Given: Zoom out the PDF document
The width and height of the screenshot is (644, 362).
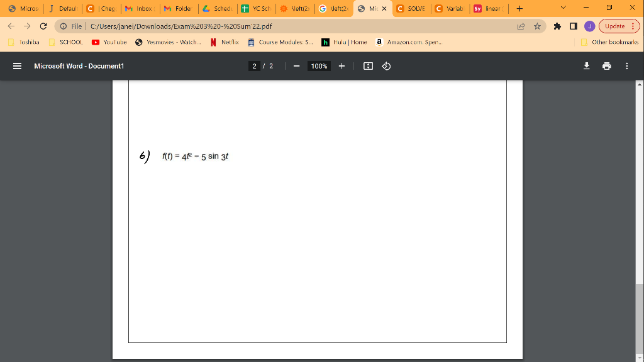Looking at the screenshot, I should coord(296,65).
